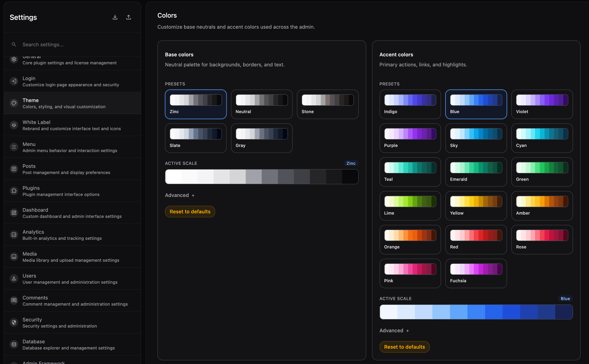This screenshot has width=589, height=364.
Task: Choose the Sky accent preset
Action: tap(476, 138)
